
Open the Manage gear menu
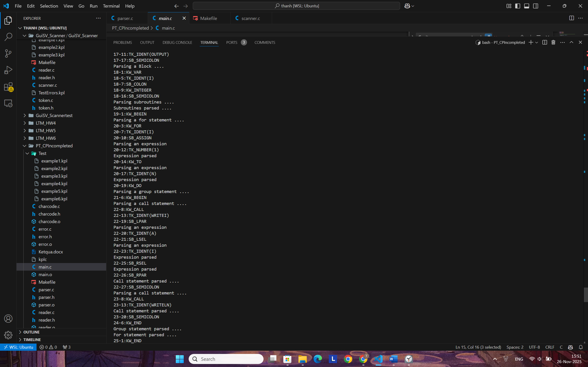tap(8, 335)
